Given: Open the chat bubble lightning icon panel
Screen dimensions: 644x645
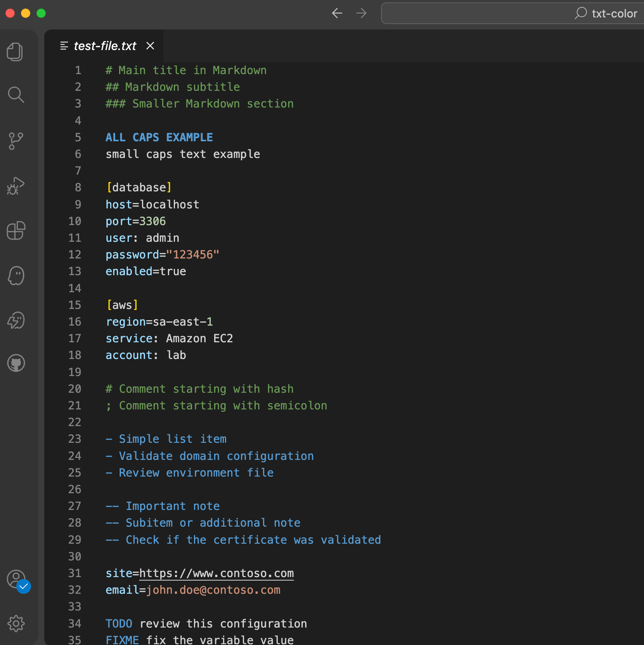Looking at the screenshot, I should point(16,321).
